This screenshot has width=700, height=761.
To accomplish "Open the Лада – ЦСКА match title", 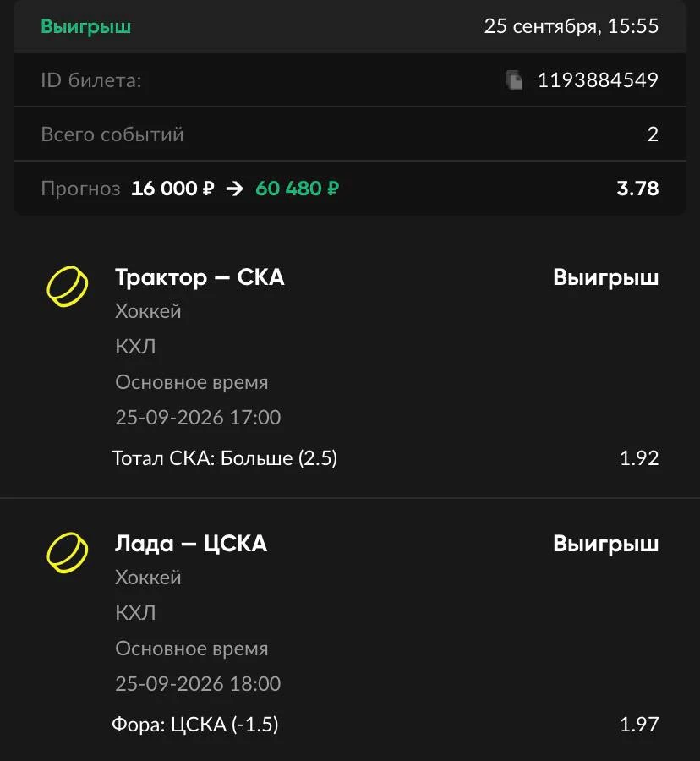I will (x=191, y=544).
